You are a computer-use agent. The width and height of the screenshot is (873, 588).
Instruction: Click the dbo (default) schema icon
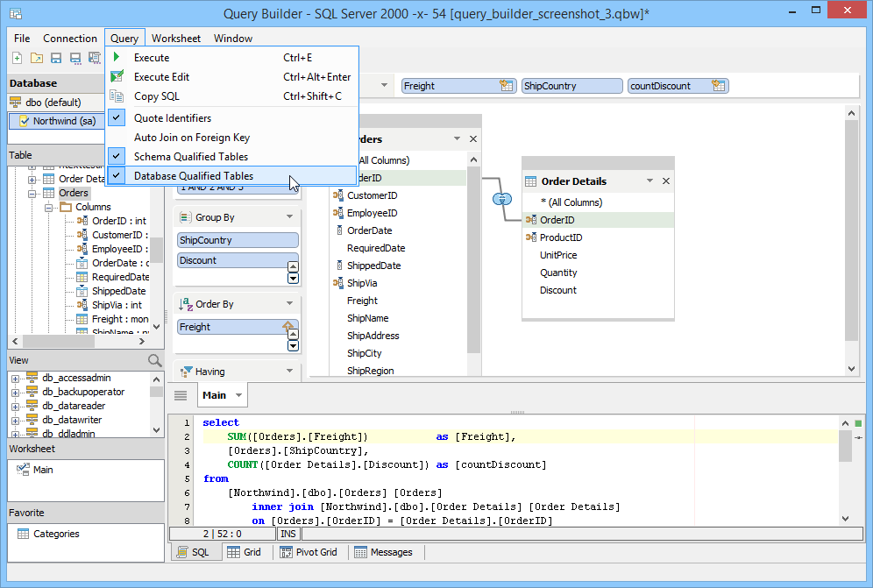16,103
